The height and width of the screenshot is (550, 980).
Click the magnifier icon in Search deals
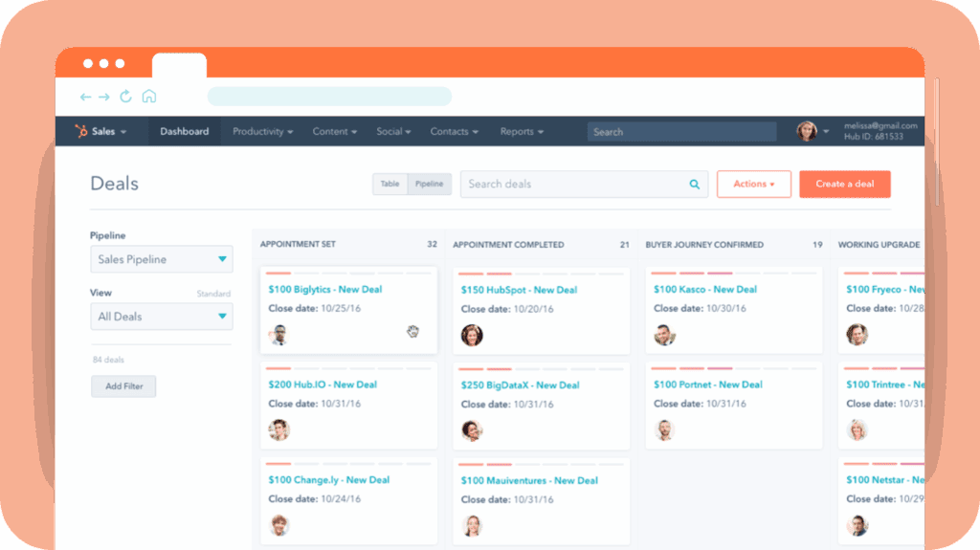pyautogui.click(x=695, y=185)
